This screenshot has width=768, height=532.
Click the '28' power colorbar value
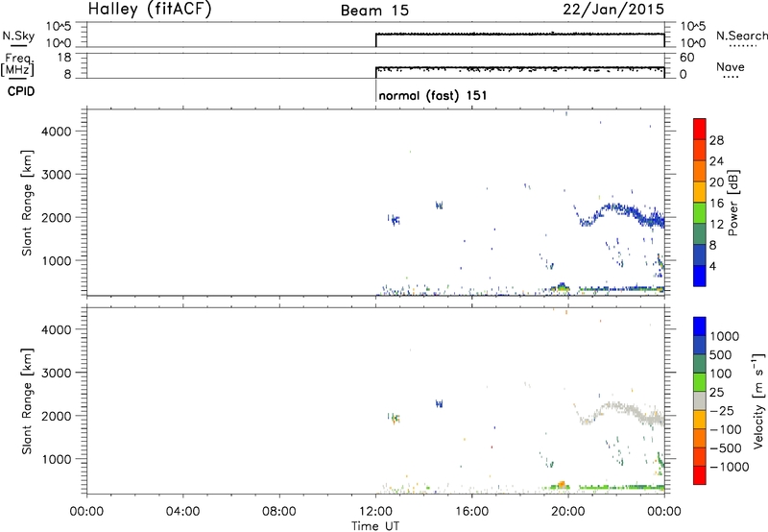pos(716,140)
